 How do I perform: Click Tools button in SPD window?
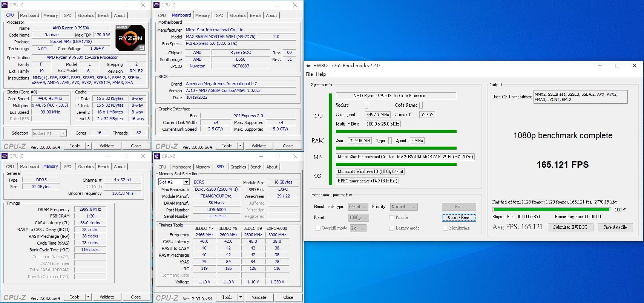click(x=227, y=297)
